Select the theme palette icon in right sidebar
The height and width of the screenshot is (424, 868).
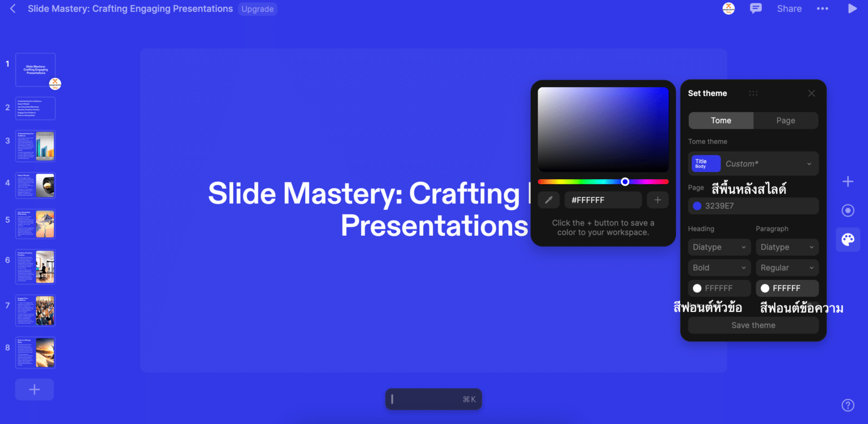coord(848,239)
